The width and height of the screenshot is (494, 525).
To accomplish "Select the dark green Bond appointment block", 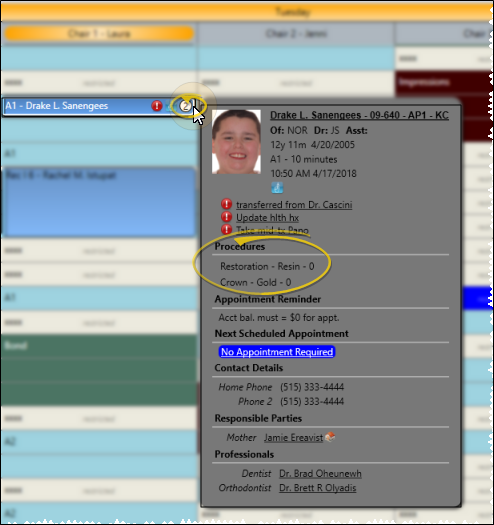I will [x=99, y=370].
